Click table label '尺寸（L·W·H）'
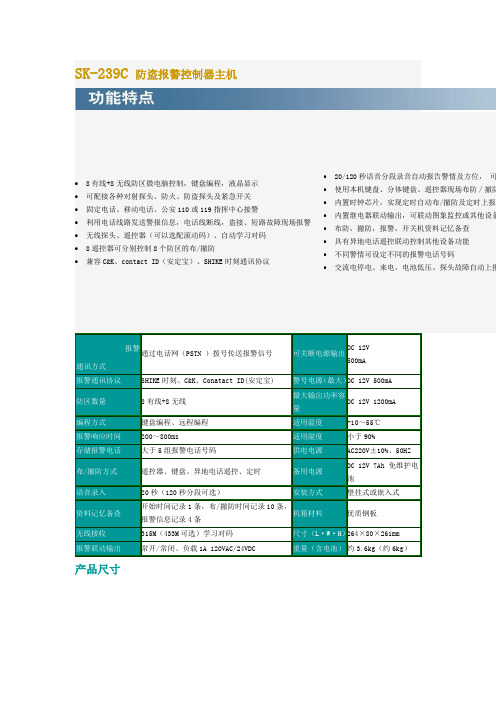The width and height of the screenshot is (496, 702). [x=319, y=534]
